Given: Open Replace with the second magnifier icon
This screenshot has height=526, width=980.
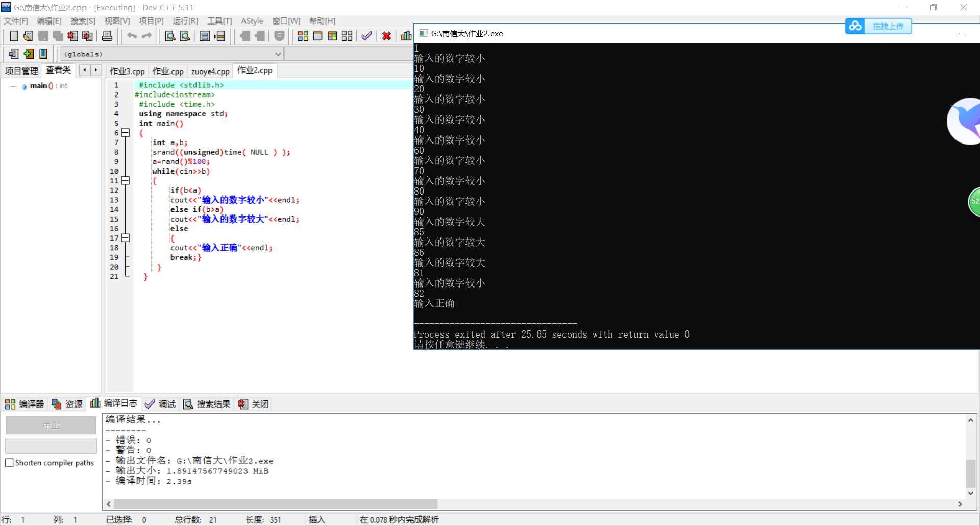Looking at the screenshot, I should tap(185, 36).
